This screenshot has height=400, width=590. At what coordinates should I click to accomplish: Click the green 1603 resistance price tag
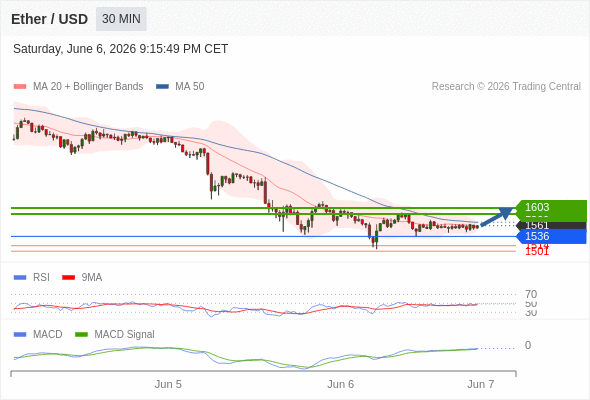click(551, 207)
